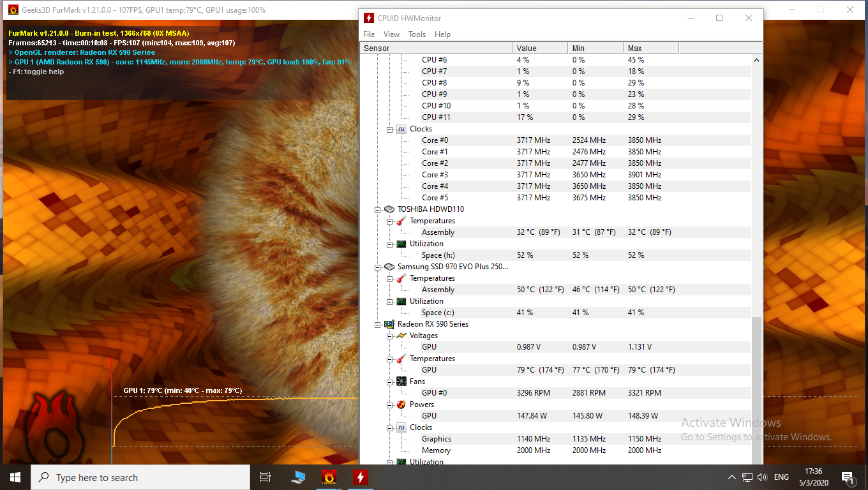Click the Type here to search box
868x490 pixels.
pyautogui.click(x=140, y=477)
